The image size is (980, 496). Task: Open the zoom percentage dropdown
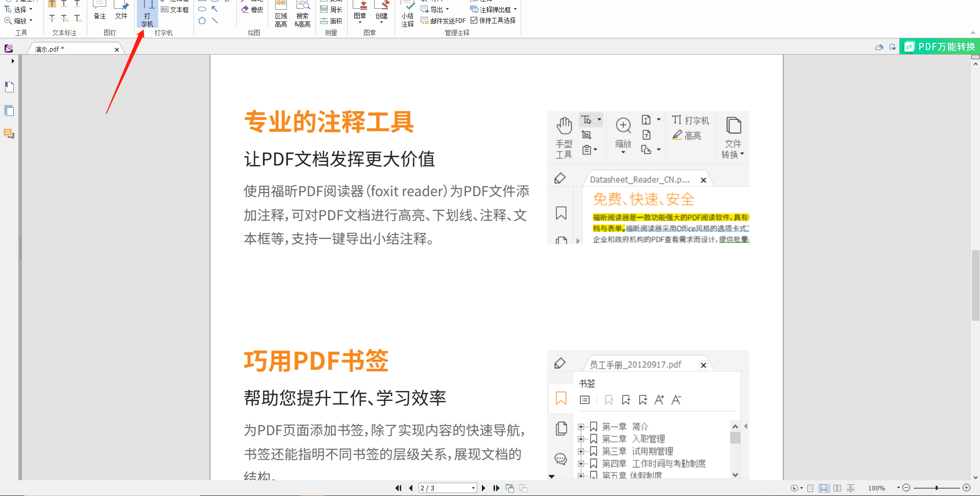point(898,488)
